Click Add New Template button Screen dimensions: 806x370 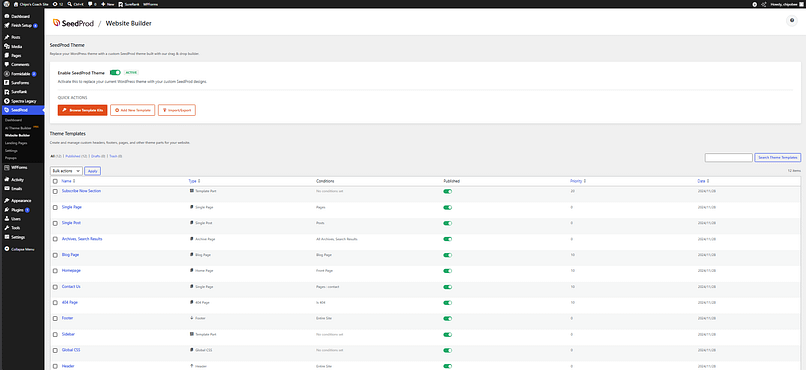point(133,110)
